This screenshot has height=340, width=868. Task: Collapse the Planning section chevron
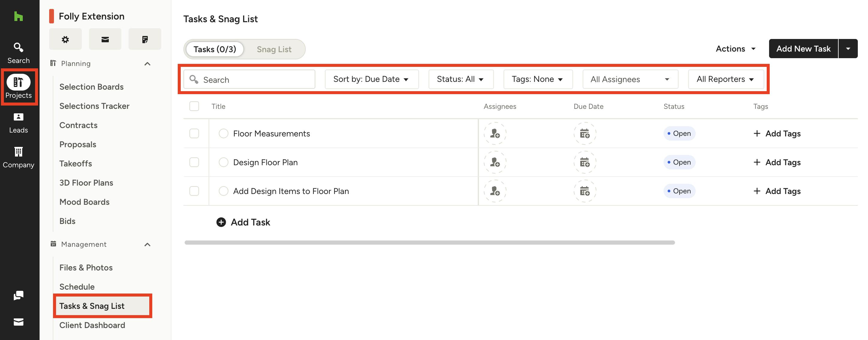pyautogui.click(x=147, y=64)
